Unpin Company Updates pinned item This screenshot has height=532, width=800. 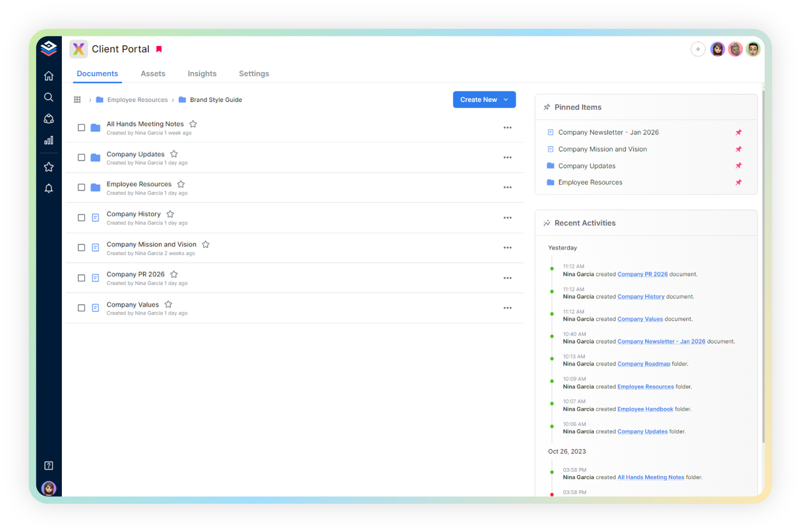[x=739, y=166]
